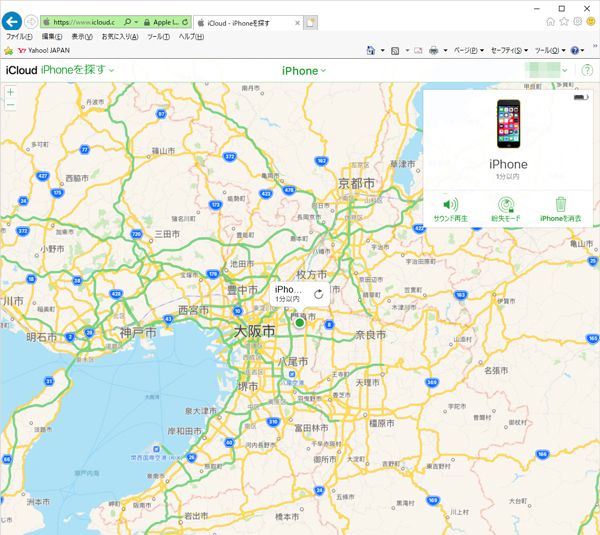Click the 八尾空港 airport marker

tap(292, 374)
